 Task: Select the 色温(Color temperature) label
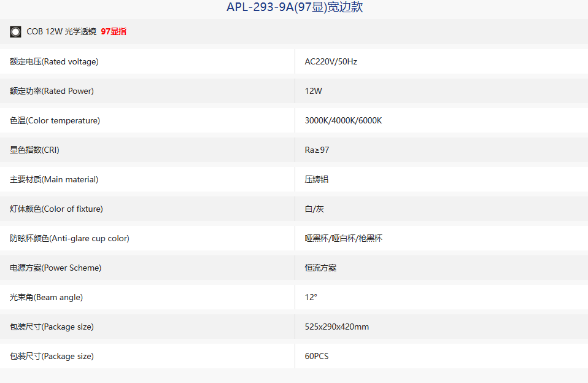pos(55,120)
